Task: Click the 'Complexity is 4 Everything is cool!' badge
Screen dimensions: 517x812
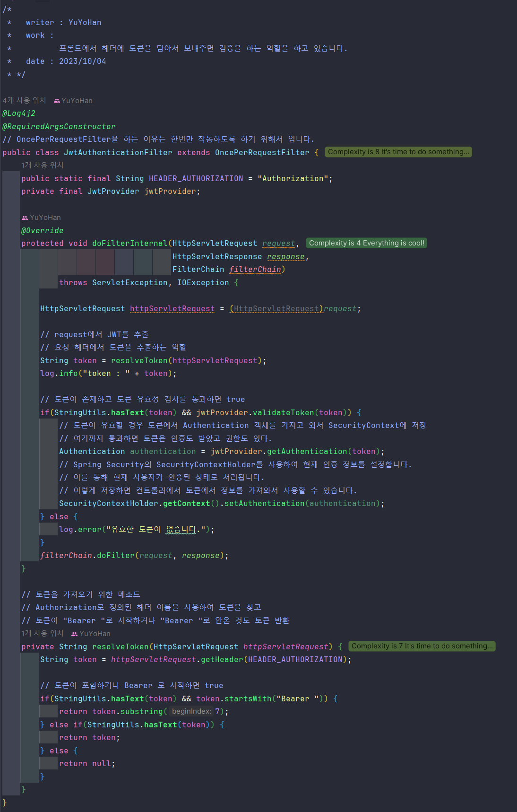Action: (x=367, y=243)
